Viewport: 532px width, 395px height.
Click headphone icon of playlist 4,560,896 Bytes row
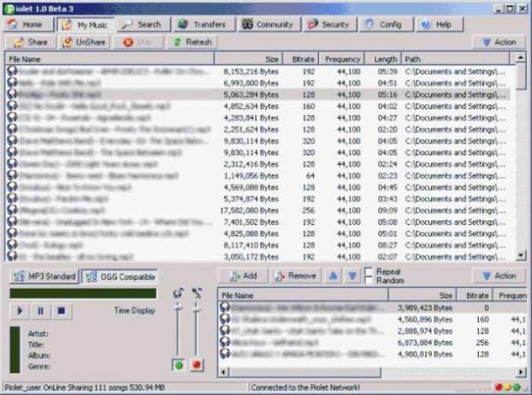(225, 319)
